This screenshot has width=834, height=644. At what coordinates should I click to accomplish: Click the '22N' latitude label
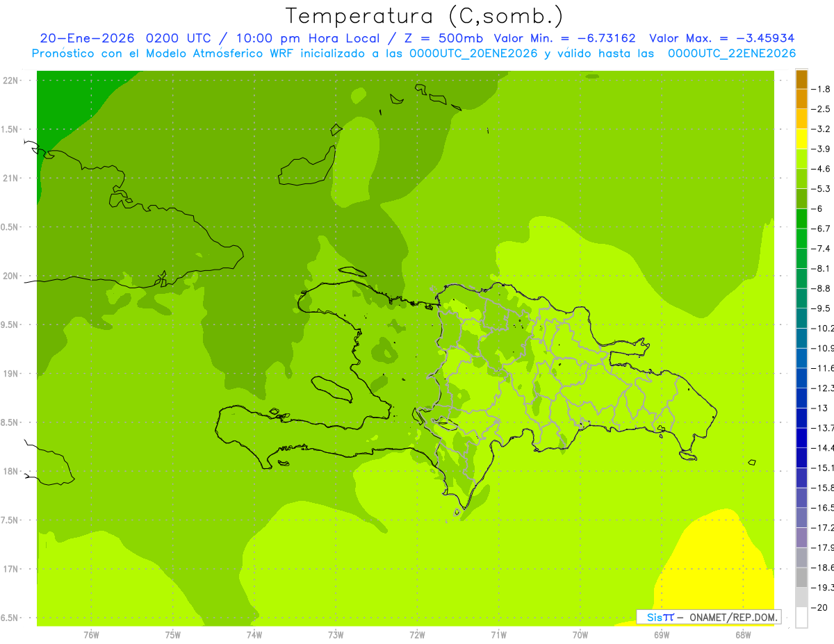(x=11, y=81)
